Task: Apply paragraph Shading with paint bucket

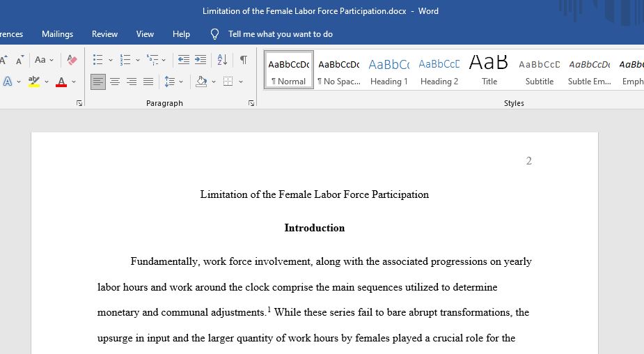Action: [201, 82]
